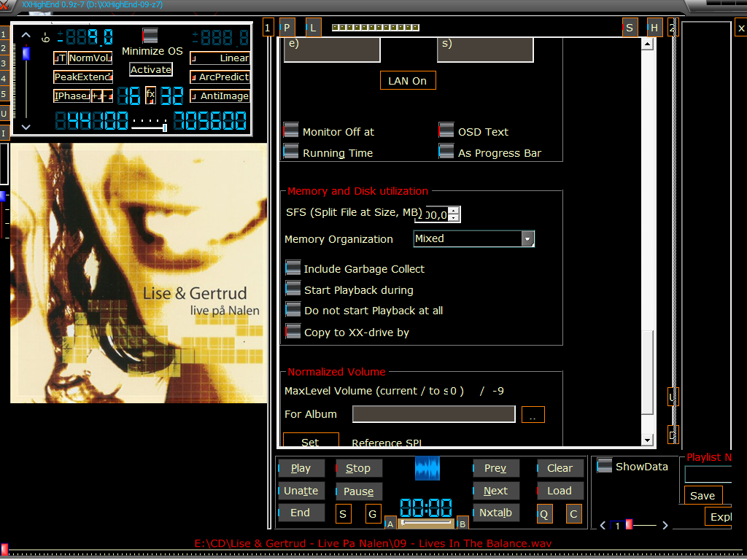Viewport: 747px width, 560px height.
Task: Toggle the IPhase plus button
Action: tap(97, 96)
